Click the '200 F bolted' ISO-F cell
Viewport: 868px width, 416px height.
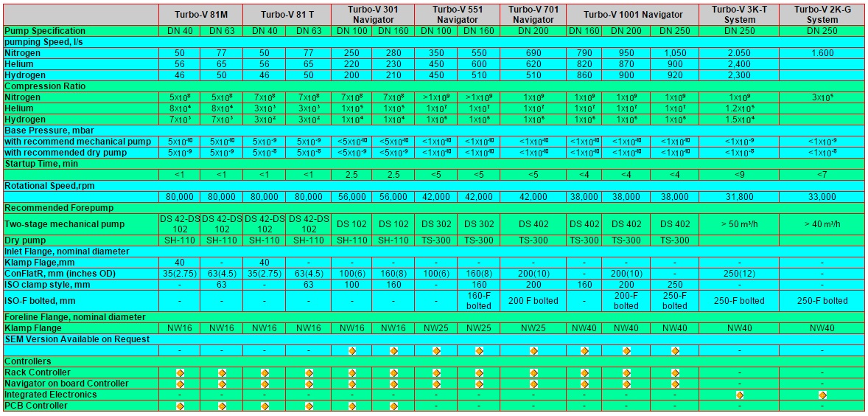click(x=533, y=301)
